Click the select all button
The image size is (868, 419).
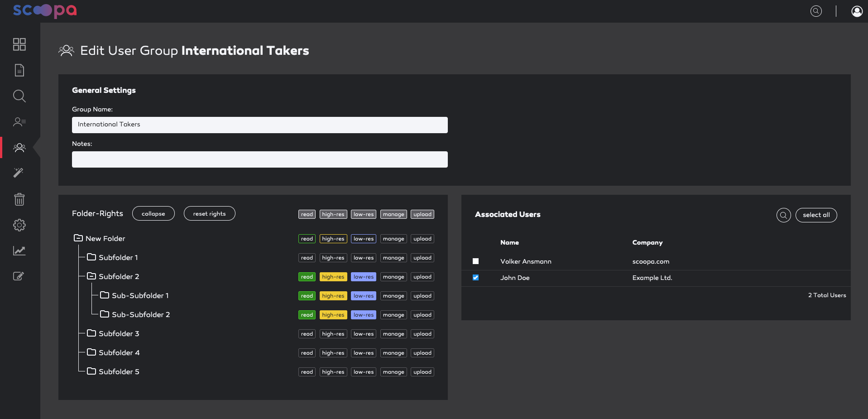[816, 215]
